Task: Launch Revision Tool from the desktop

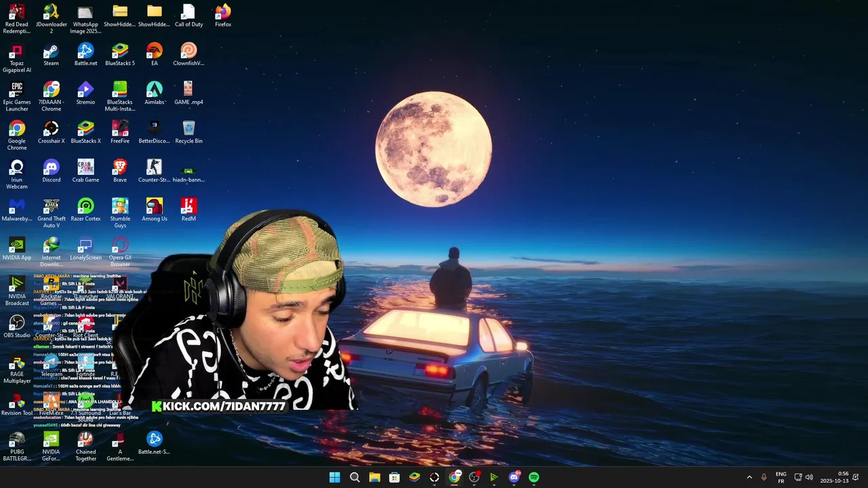Action: [x=17, y=404]
